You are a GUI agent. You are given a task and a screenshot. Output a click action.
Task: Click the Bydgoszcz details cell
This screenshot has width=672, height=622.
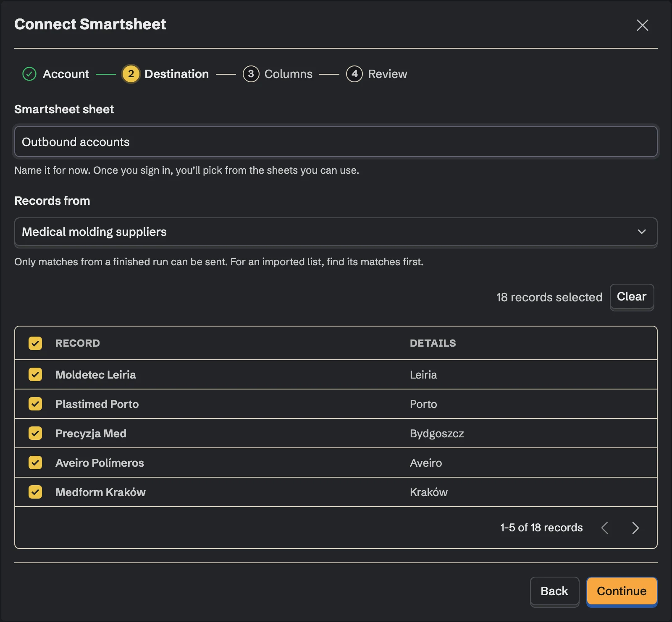point(437,434)
